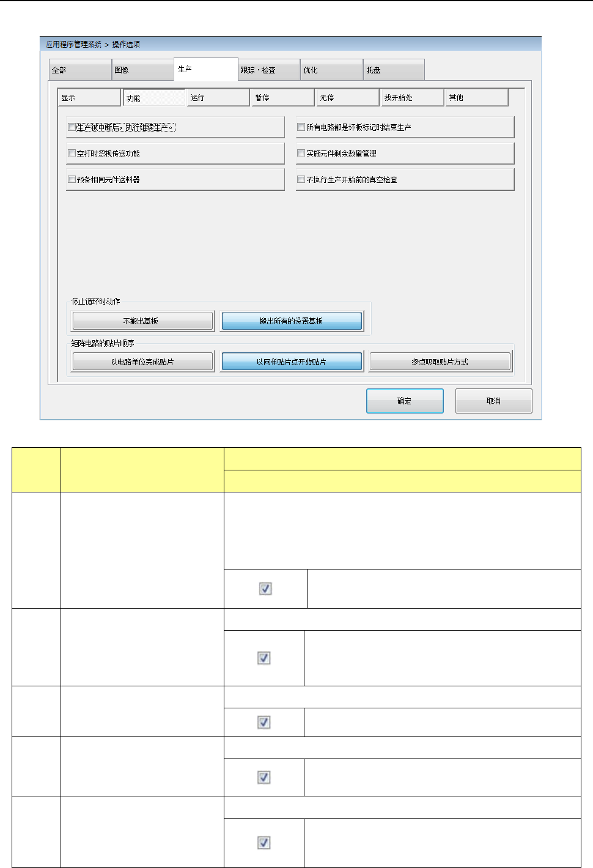This screenshot has width=593, height=868.
Task: Open the 找开始处 sub-tab
Action: tap(413, 97)
